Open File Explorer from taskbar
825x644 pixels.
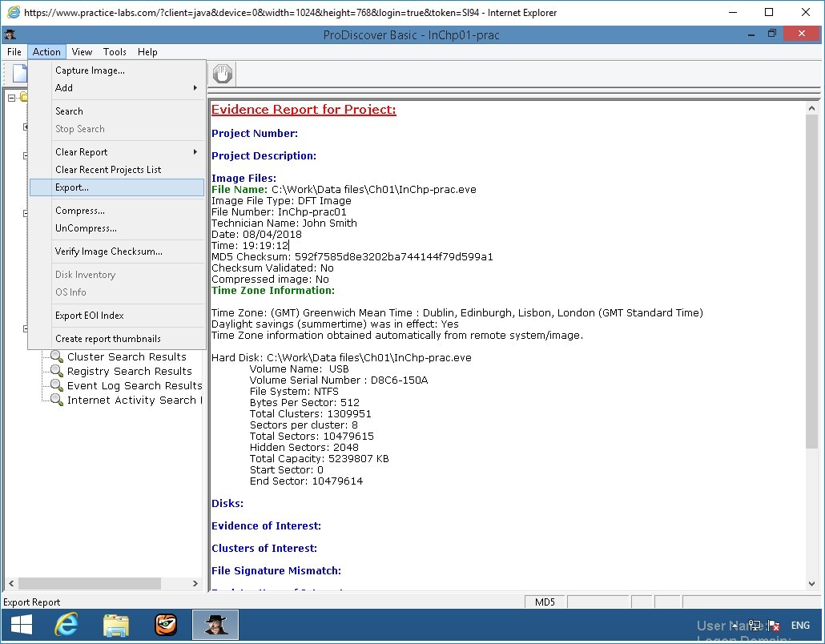click(116, 625)
